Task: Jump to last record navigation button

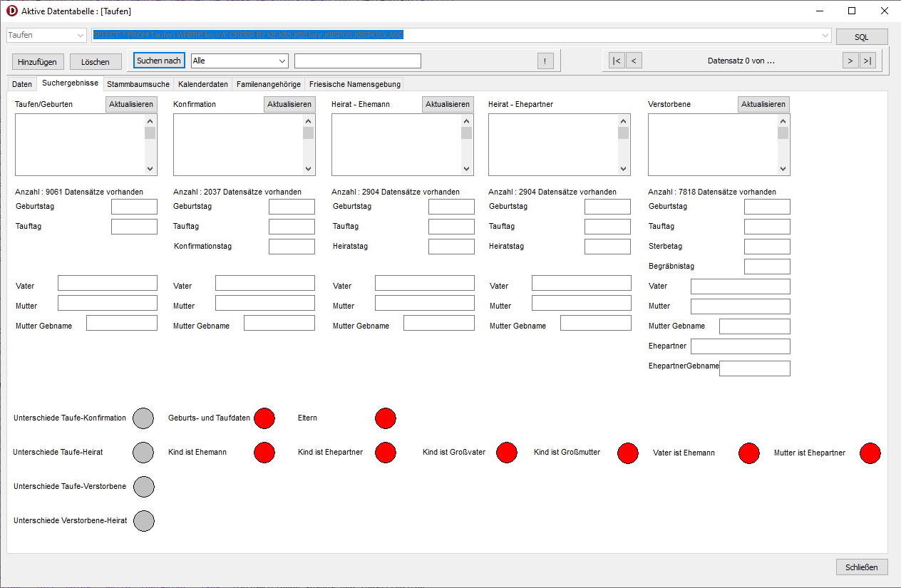Action: [867, 61]
